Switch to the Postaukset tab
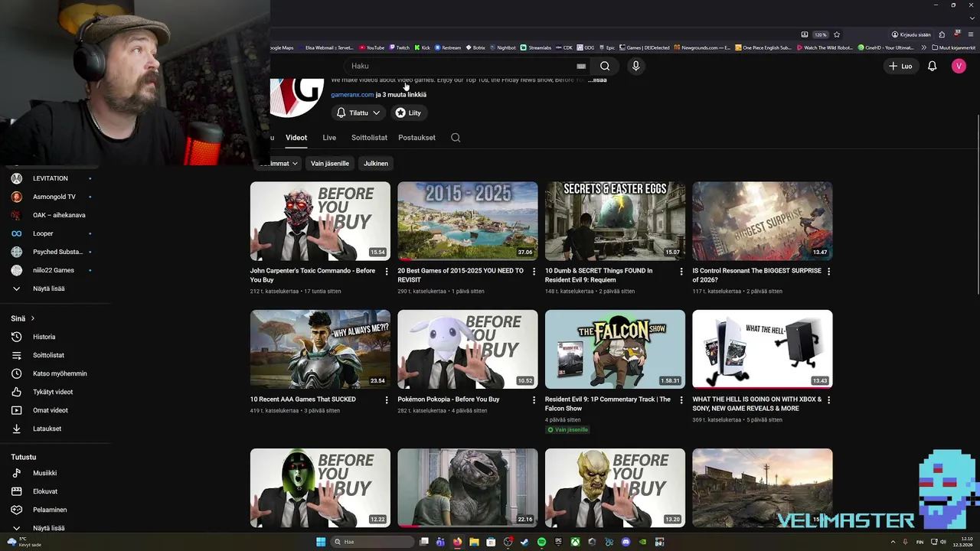This screenshot has width=980, height=551. pyautogui.click(x=416, y=138)
